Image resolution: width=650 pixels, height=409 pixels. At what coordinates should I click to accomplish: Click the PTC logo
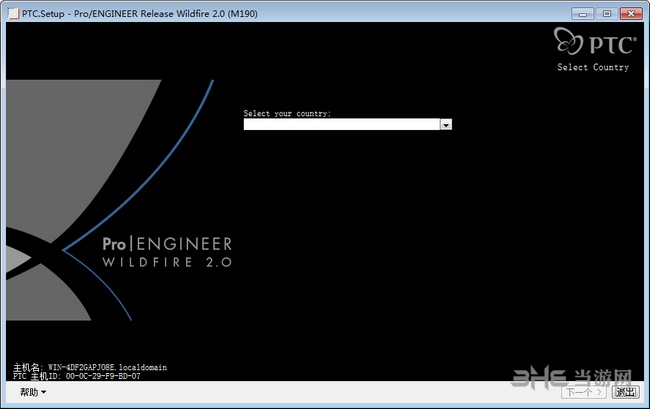click(x=595, y=41)
